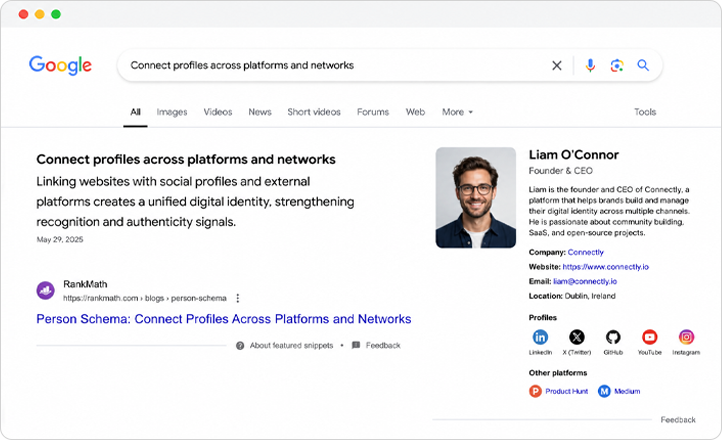Click Liam O'Connor's profile photo
The image size is (722, 440).
pos(476,197)
